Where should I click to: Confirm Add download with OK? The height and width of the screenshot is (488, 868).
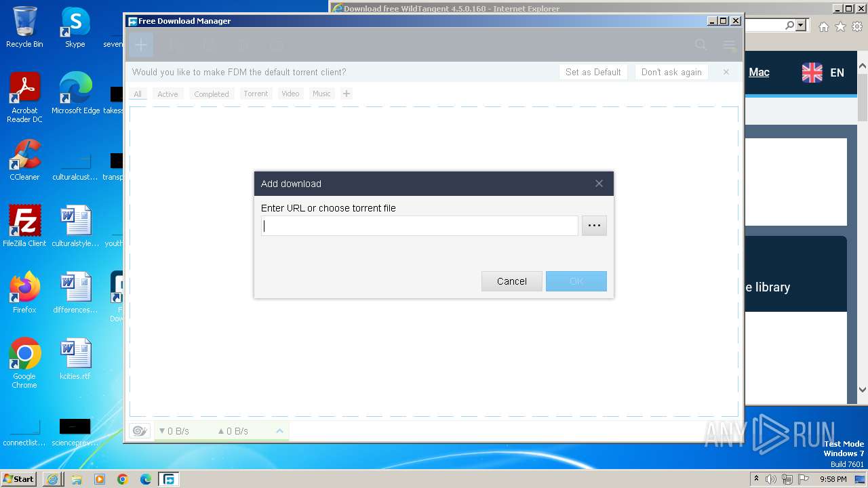(x=576, y=281)
